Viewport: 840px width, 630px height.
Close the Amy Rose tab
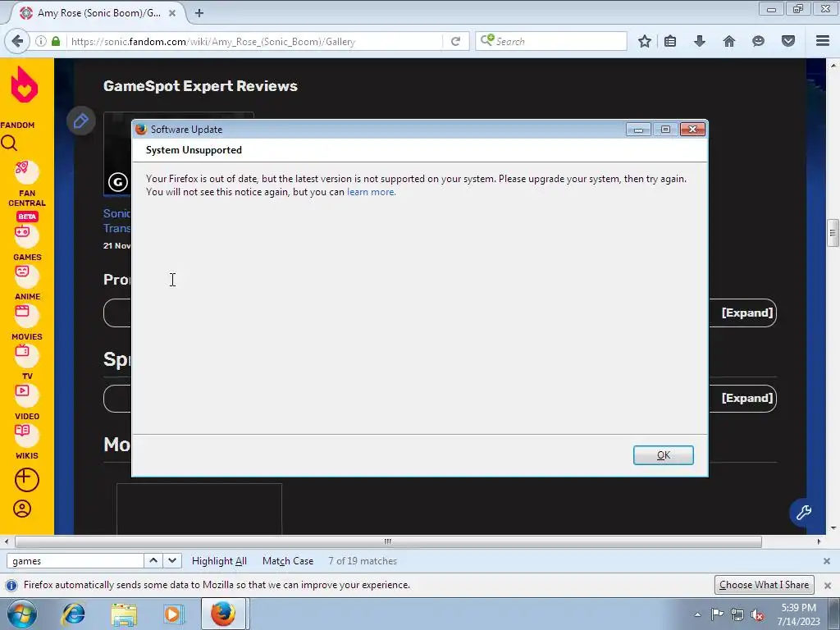(172, 13)
